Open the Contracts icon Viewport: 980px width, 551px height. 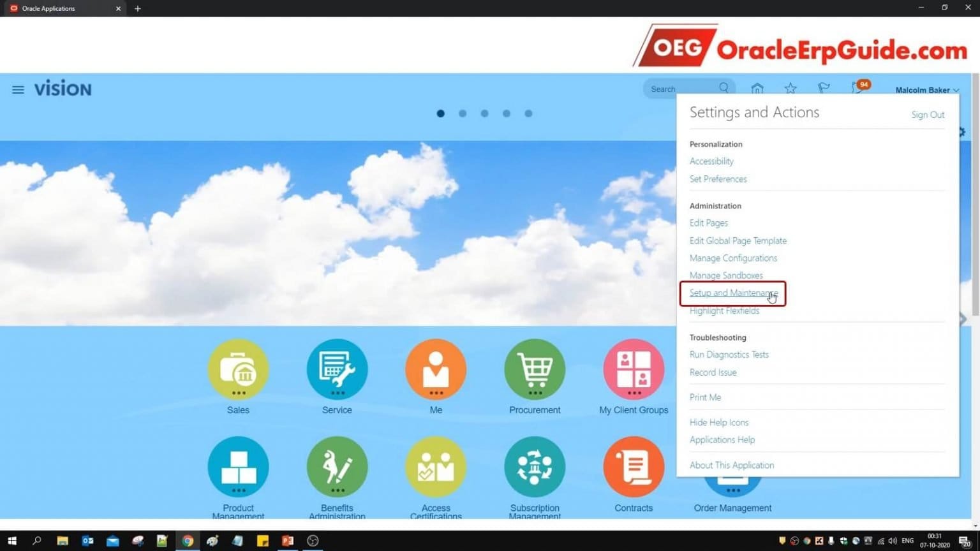[634, 467]
